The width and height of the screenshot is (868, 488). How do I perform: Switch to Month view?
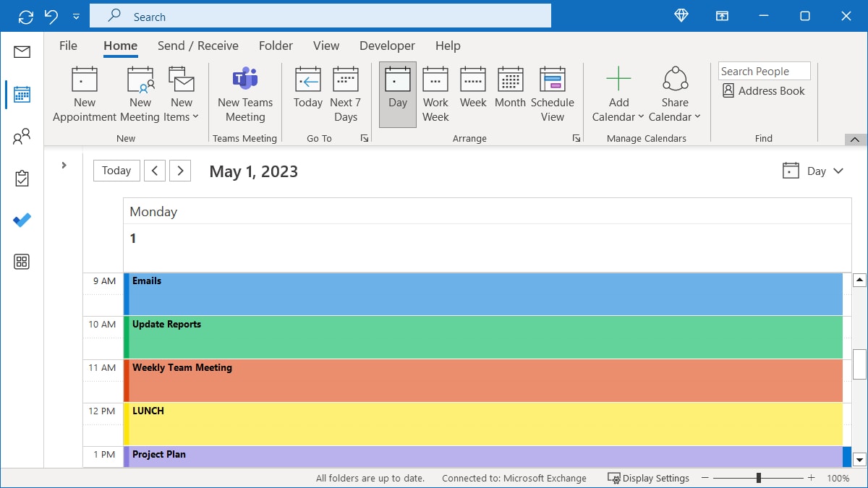(x=510, y=93)
